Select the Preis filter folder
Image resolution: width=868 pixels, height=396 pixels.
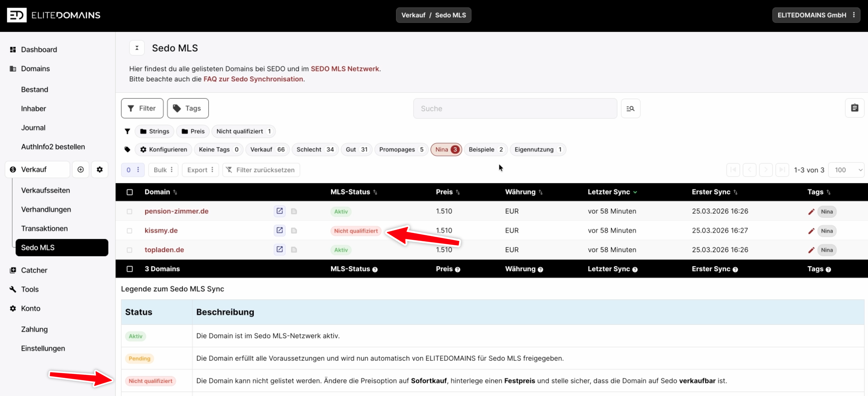[x=193, y=131]
